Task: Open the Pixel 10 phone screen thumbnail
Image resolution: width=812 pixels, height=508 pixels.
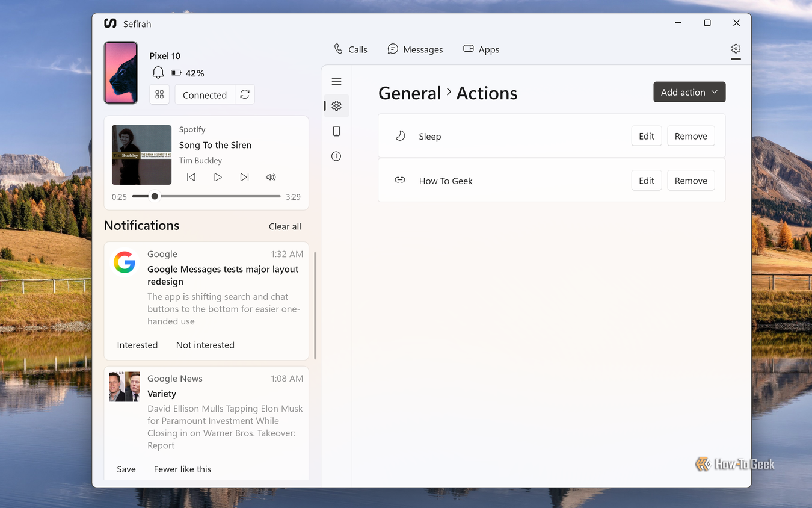Action: click(121, 72)
